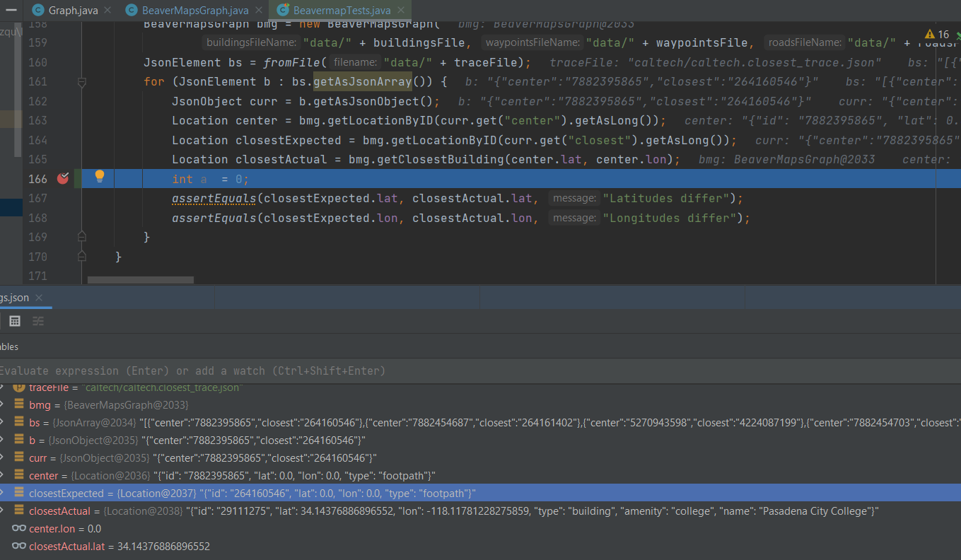Collapse the fold marker at line 169

[81, 236]
